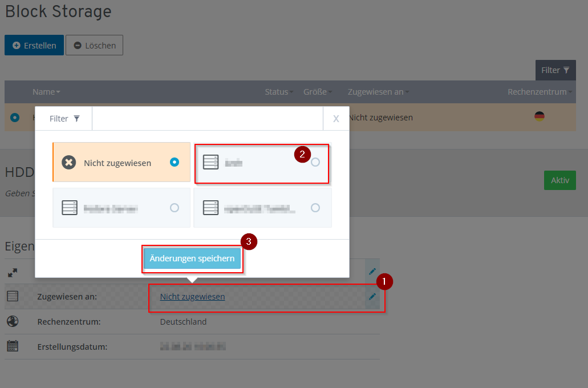The height and width of the screenshot is (388, 588).
Task: Open the Nicht zugewiesen link in properties
Action: [x=192, y=297]
